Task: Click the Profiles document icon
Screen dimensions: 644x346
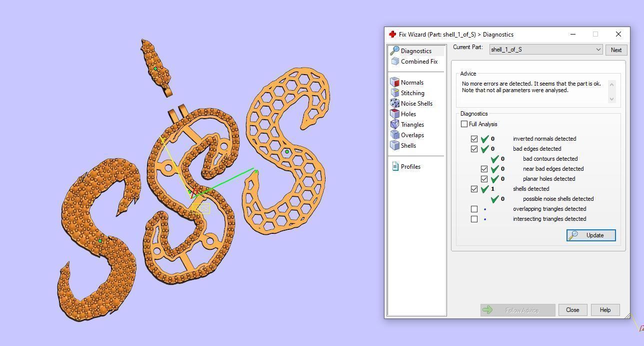Action: [395, 166]
